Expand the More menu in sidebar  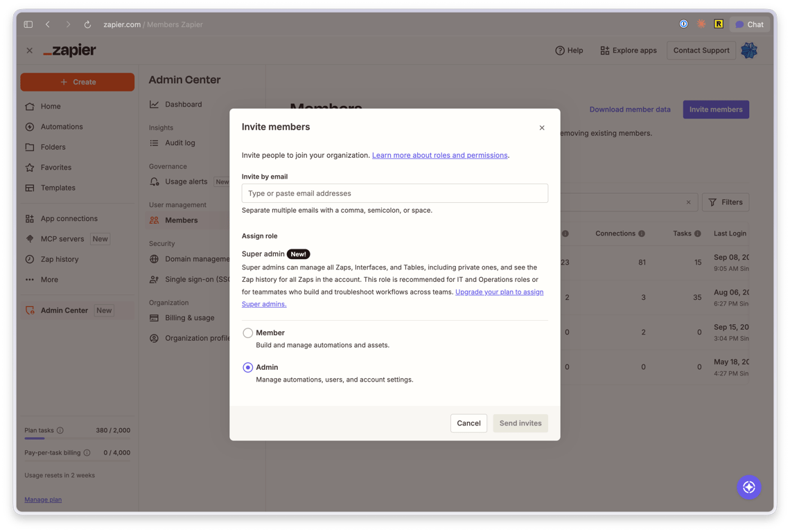click(49, 280)
